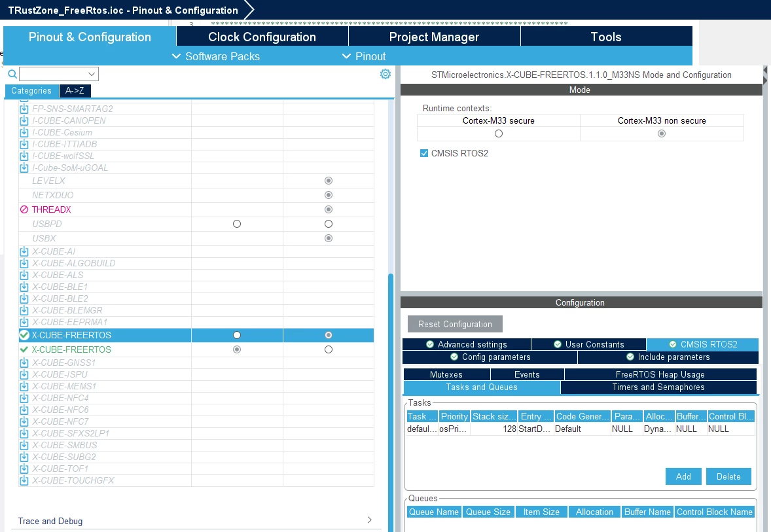
Task: Click download icon next to X-CUBE-NFC4
Action: [24, 398]
